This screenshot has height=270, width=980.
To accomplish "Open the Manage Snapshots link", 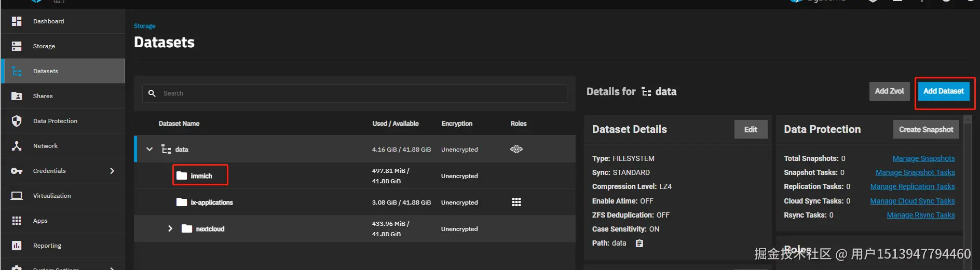I will (923, 158).
